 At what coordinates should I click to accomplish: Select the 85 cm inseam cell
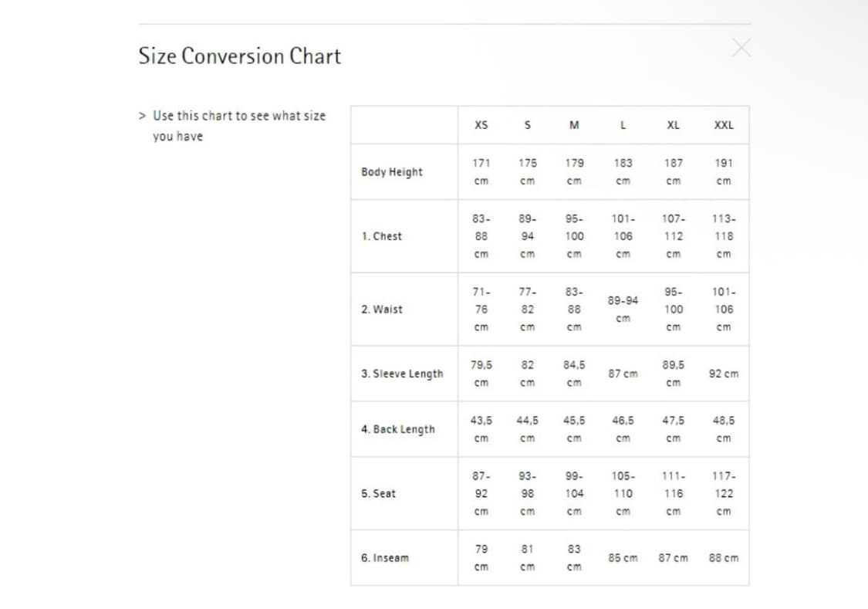pos(623,557)
